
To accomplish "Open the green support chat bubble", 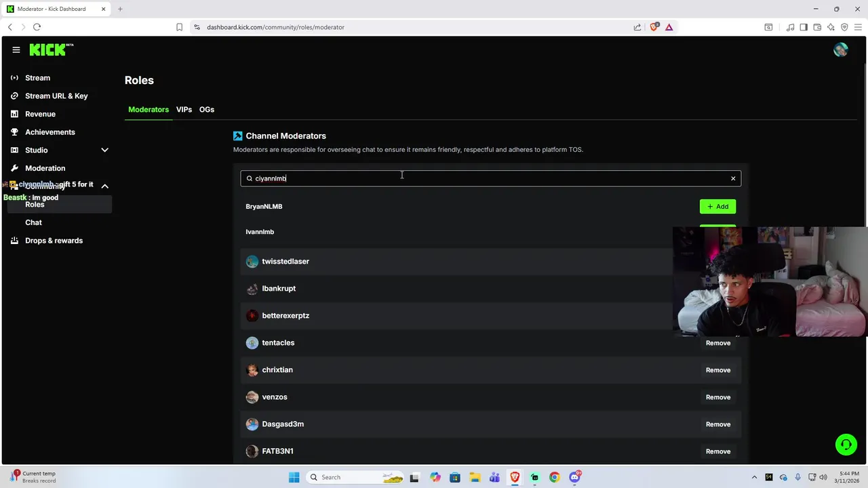I will pyautogui.click(x=846, y=445).
